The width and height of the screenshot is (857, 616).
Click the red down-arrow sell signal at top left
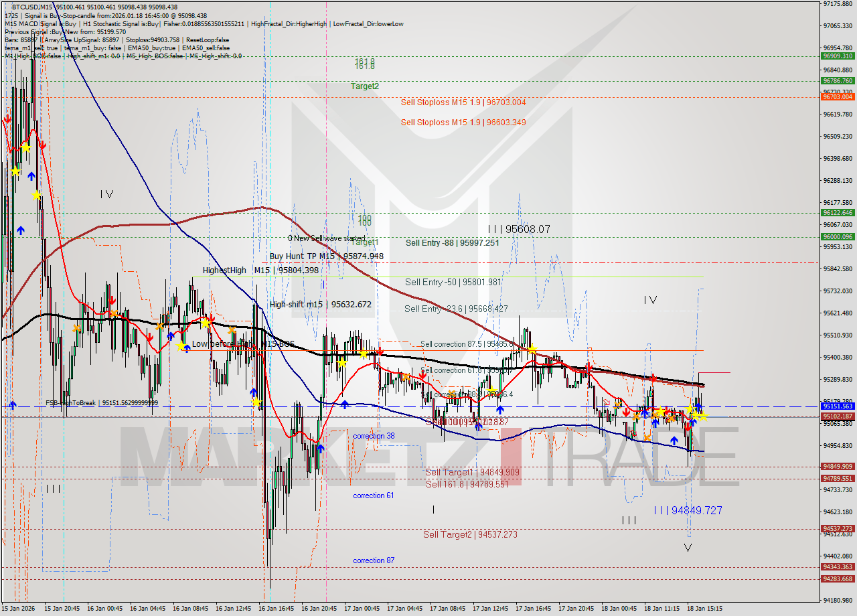click(7, 118)
